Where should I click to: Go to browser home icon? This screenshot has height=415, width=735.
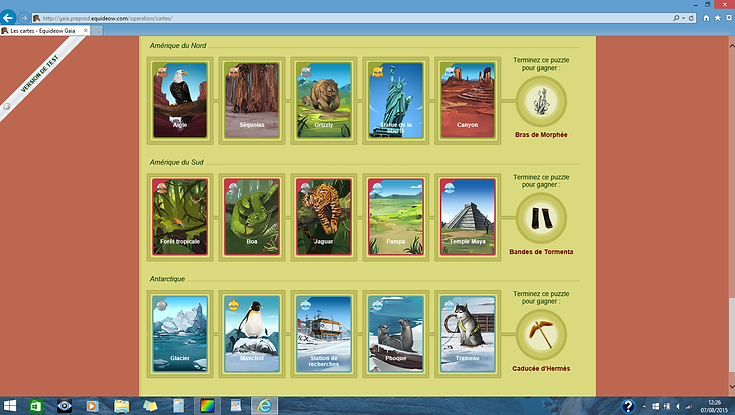pyautogui.click(x=706, y=18)
